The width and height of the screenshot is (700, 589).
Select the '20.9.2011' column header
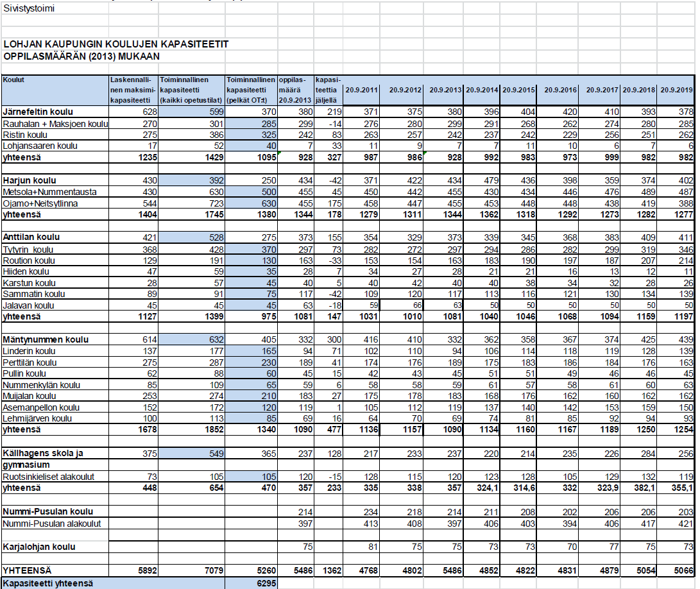click(x=361, y=90)
